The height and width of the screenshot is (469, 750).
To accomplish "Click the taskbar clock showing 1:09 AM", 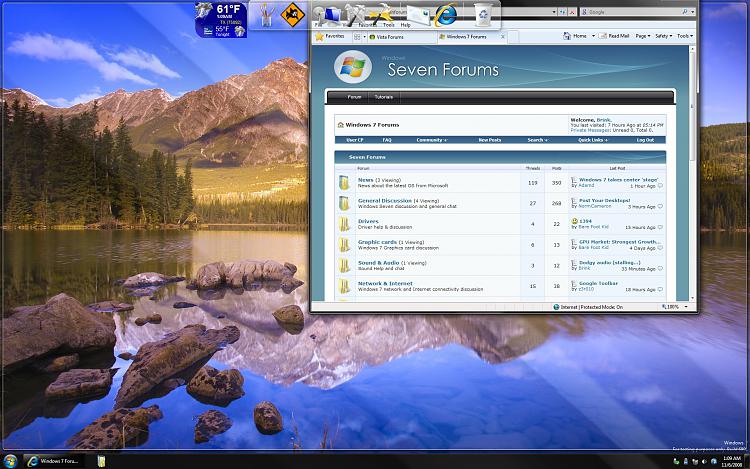I will pos(732,461).
